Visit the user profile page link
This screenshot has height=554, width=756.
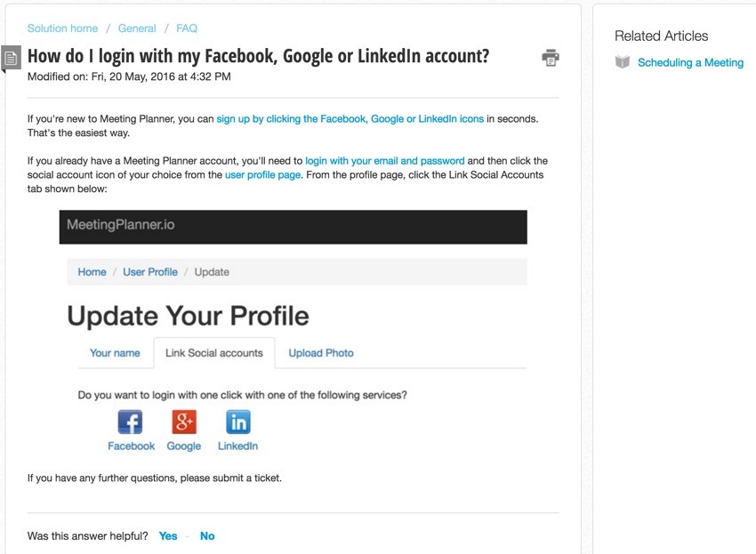pyautogui.click(x=262, y=175)
